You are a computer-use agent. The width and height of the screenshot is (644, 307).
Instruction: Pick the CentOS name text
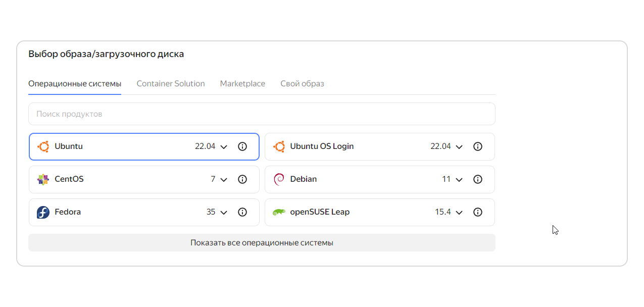69,179
